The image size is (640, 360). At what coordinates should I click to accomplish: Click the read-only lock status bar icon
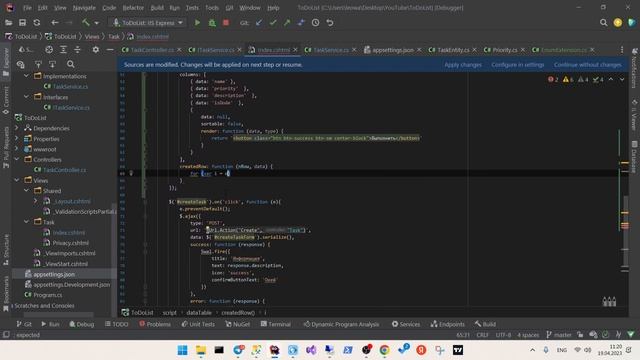point(580,335)
